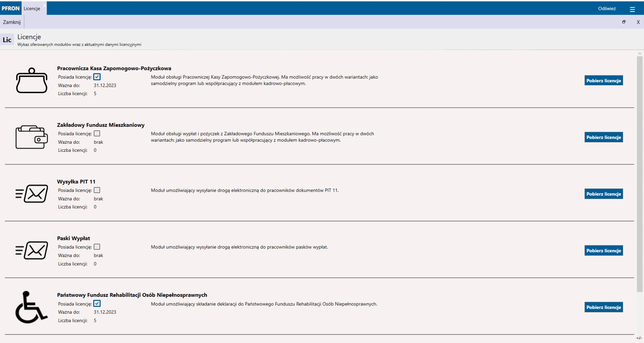Click the wallet icon for Zakładowy Fundusz Mieszkaniowy
Image resolution: width=644 pixels, height=343 pixels.
(x=32, y=137)
